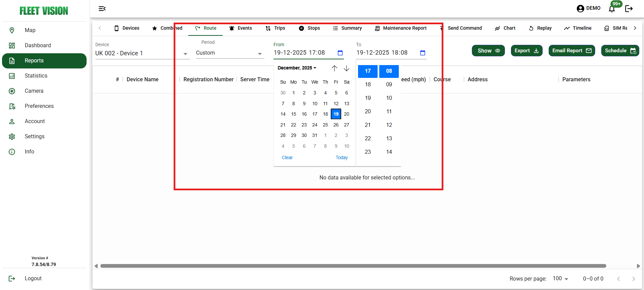The height and width of the screenshot is (290, 644).
Task: Collapse sidebar using hamburger menu icon
Action: coord(102,9)
